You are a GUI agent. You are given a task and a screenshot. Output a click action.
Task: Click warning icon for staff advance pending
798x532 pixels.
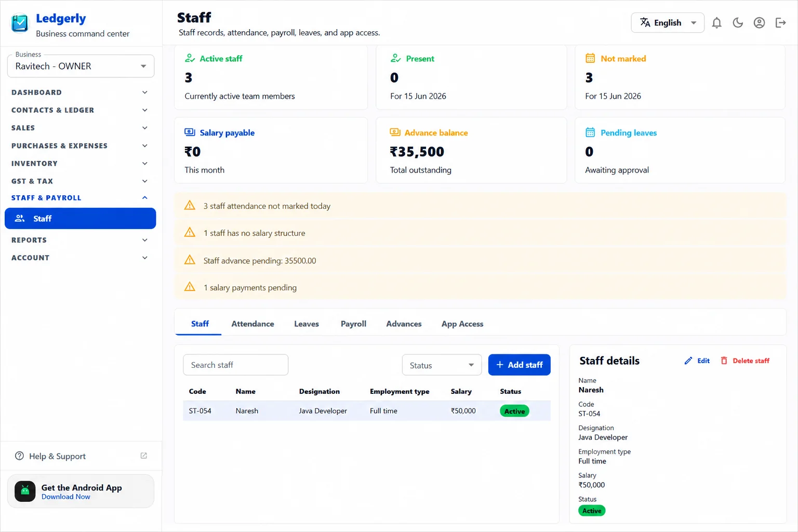pyautogui.click(x=190, y=260)
